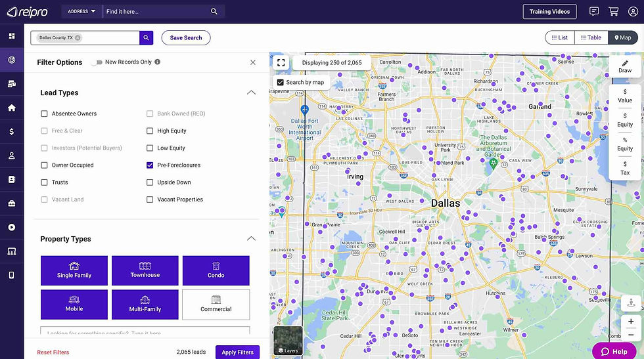Open the Help chat button

(x=614, y=351)
